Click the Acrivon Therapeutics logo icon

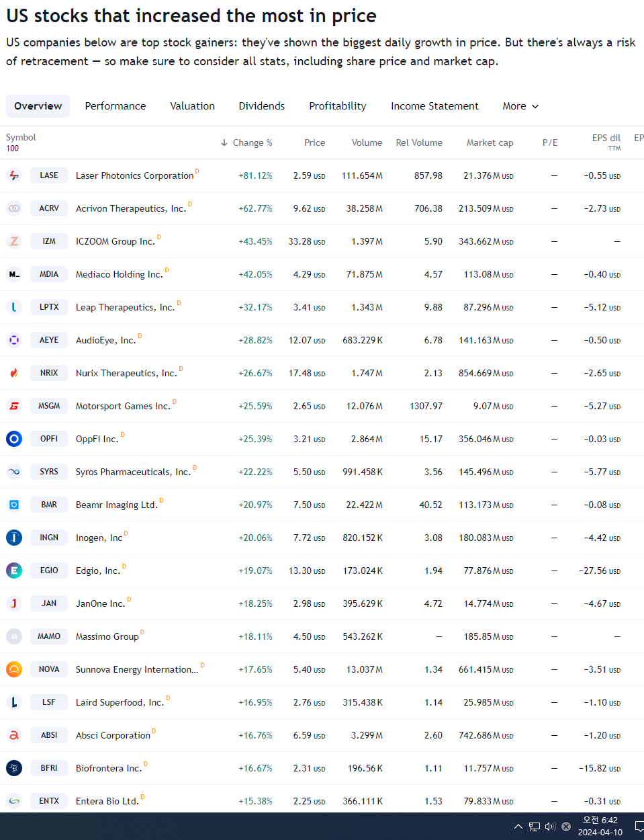pos(14,208)
